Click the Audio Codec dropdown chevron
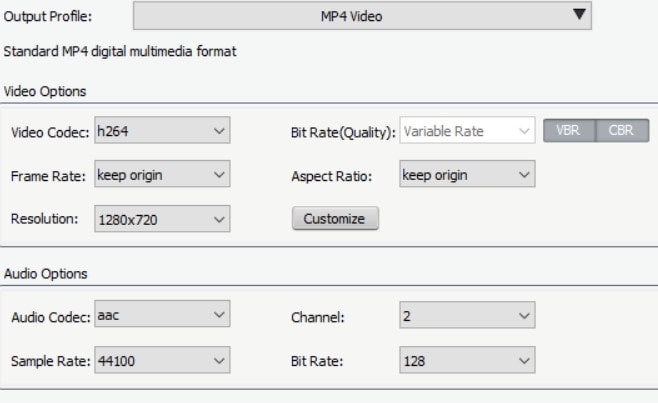658x403 pixels. (x=219, y=314)
